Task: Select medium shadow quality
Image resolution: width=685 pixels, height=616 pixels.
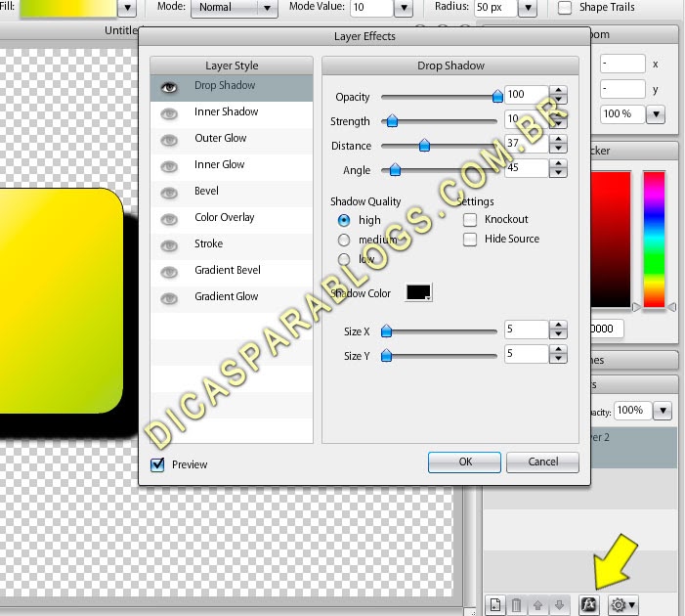Action: coord(344,240)
